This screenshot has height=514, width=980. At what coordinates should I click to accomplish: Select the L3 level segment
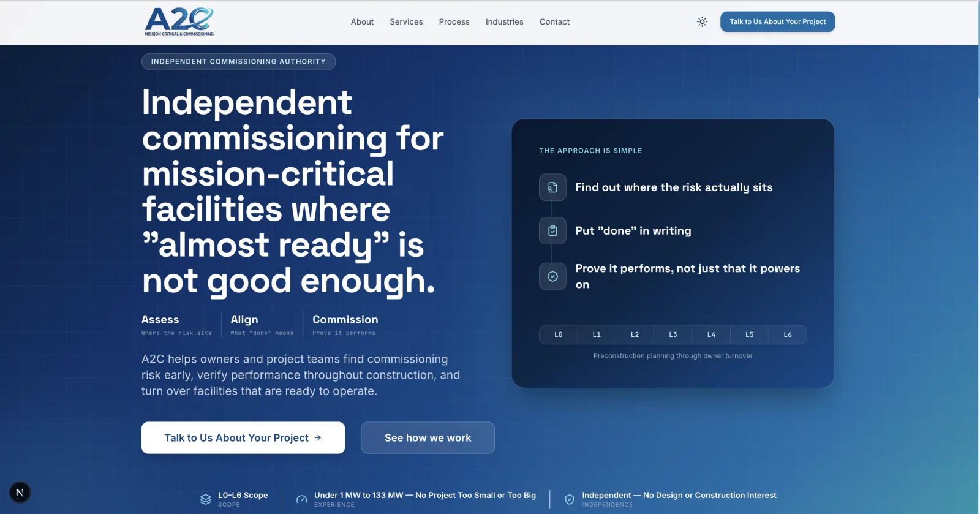tap(673, 334)
